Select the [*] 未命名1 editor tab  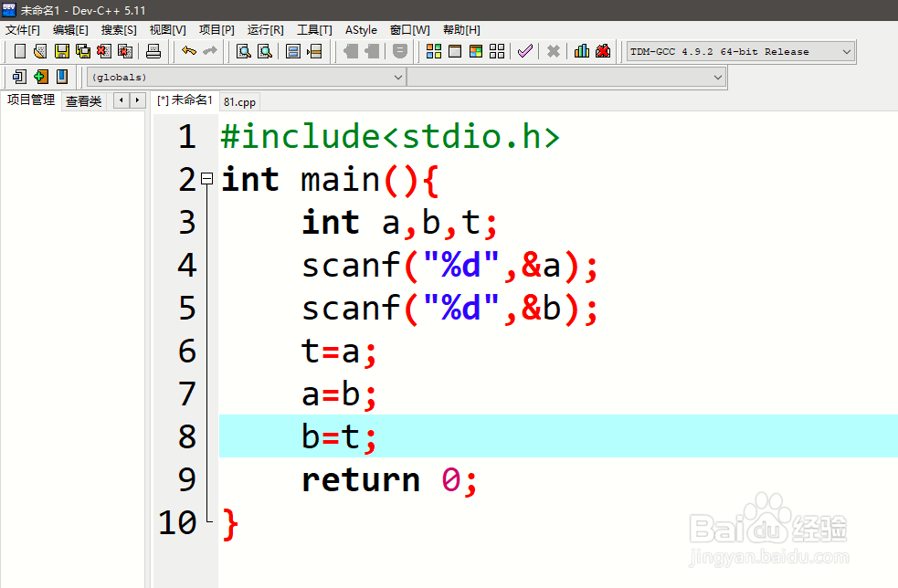pos(185,100)
